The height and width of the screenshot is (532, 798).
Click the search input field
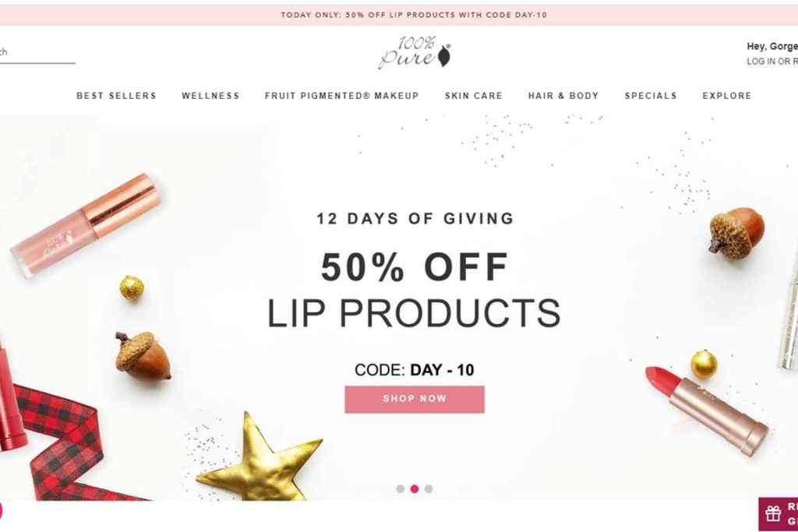coord(37,52)
